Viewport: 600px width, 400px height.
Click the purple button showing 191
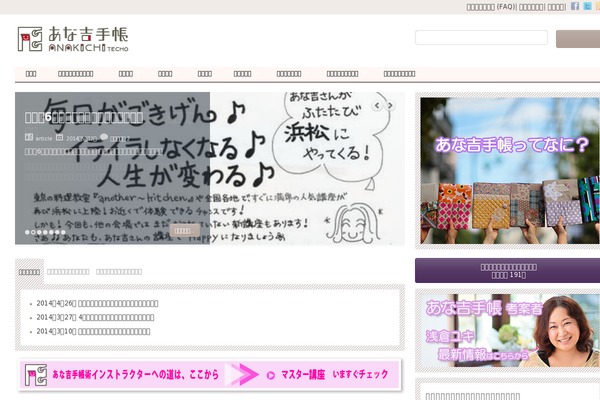click(x=507, y=271)
